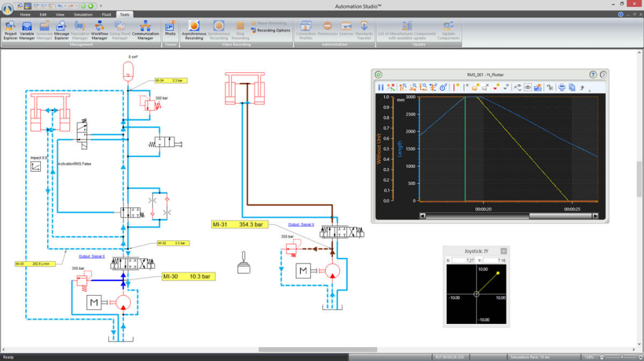Click the undo arrow in quick access toolbar
Screen dimensions: 644x361
60,6
